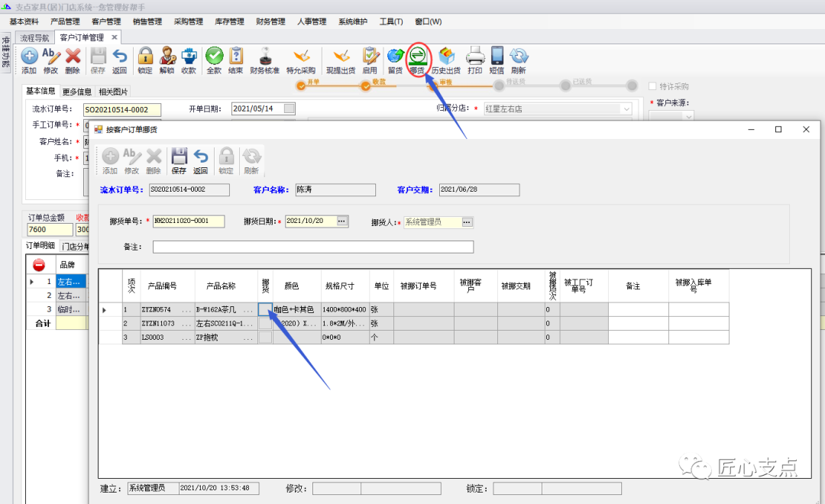Click 保存 floppy icon in 挪货 dialog

[x=179, y=160]
